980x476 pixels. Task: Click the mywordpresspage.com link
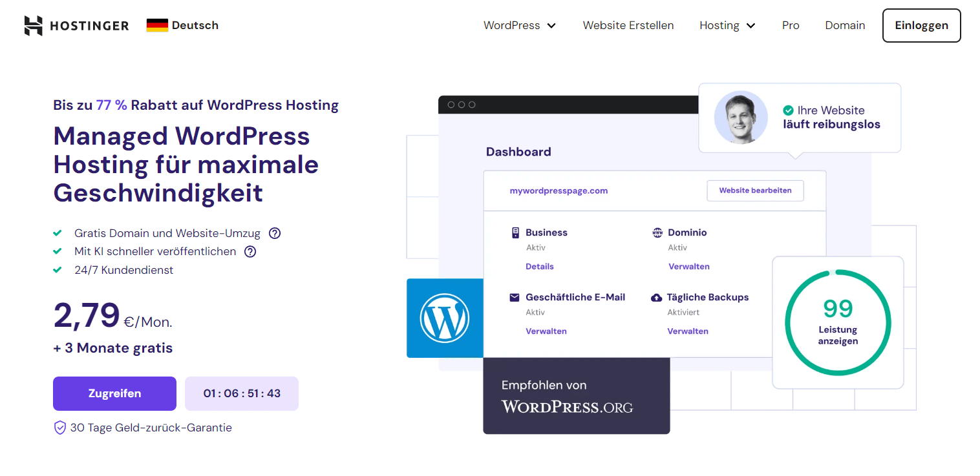(559, 191)
